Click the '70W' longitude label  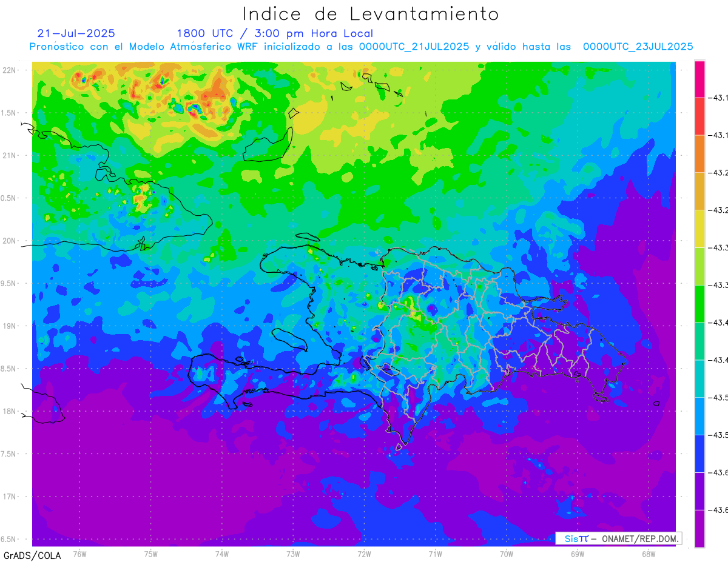point(506,554)
